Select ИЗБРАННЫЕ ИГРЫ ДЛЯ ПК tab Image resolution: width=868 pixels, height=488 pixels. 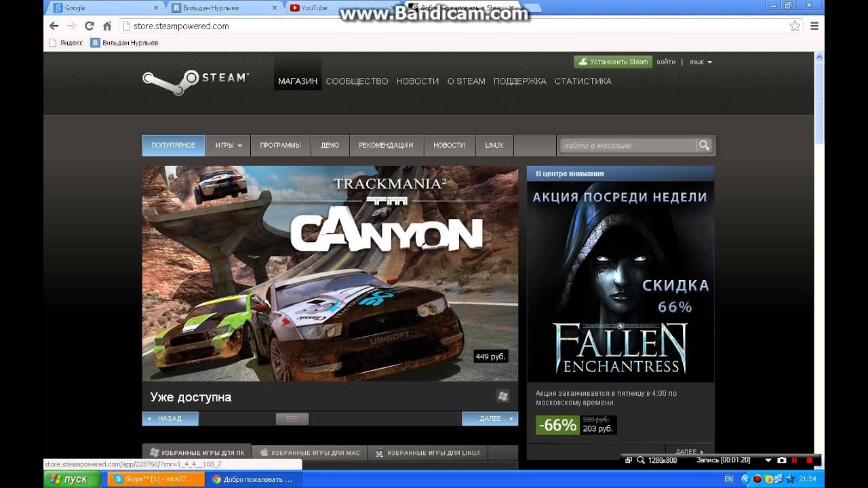tap(197, 453)
